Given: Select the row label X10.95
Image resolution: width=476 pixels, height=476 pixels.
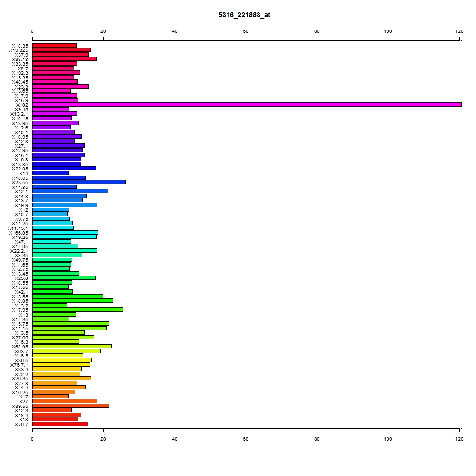Looking at the screenshot, I should pyautogui.click(x=20, y=137).
